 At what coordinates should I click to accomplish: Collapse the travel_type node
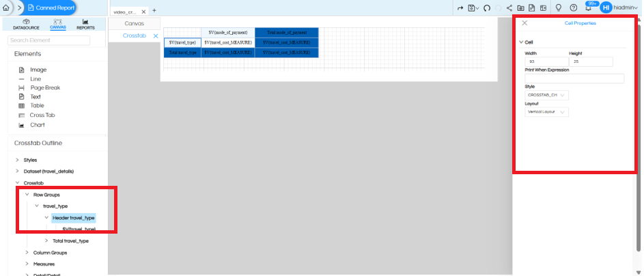[37, 206]
